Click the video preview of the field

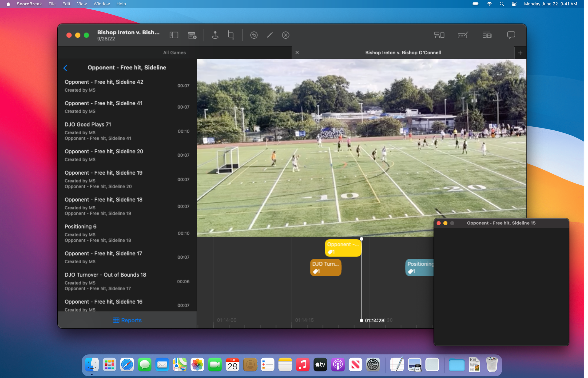pyautogui.click(x=362, y=148)
